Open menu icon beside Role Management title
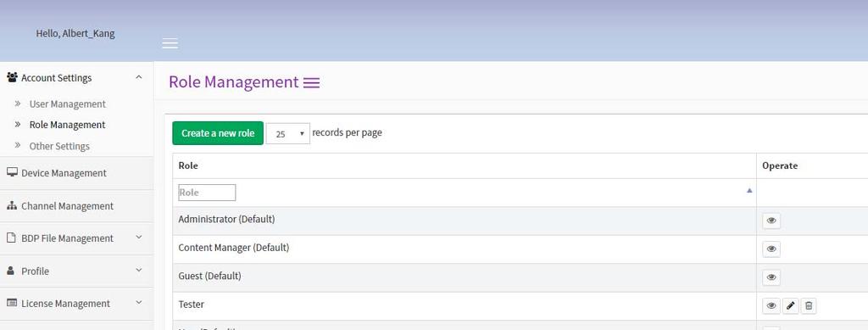The height and width of the screenshot is (330, 868). [311, 83]
